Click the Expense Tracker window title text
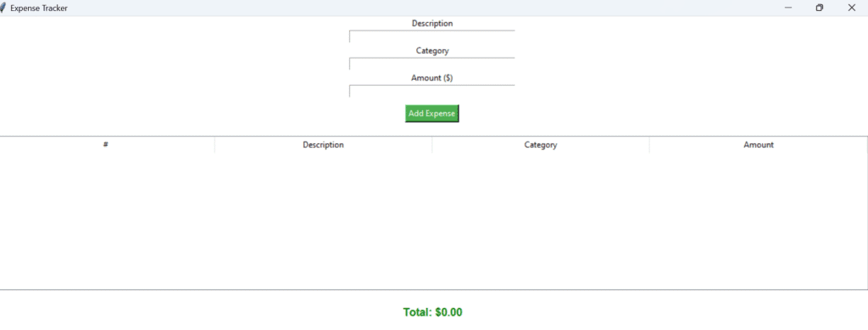The image size is (868, 330). 39,8
